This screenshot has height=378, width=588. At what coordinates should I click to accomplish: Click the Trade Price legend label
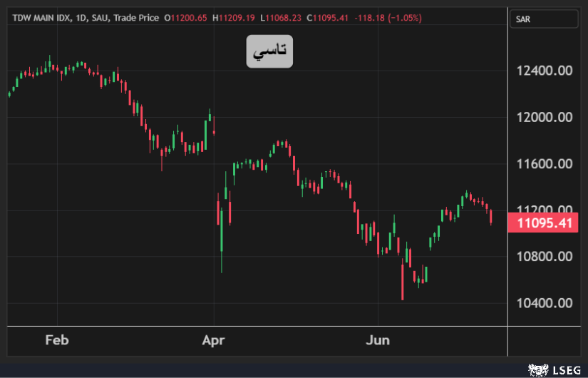pos(136,17)
